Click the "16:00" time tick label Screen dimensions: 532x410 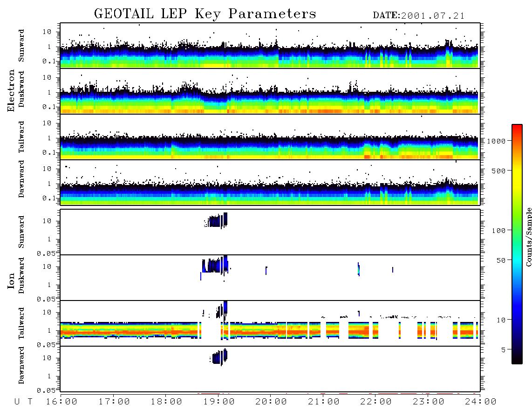click(61, 402)
